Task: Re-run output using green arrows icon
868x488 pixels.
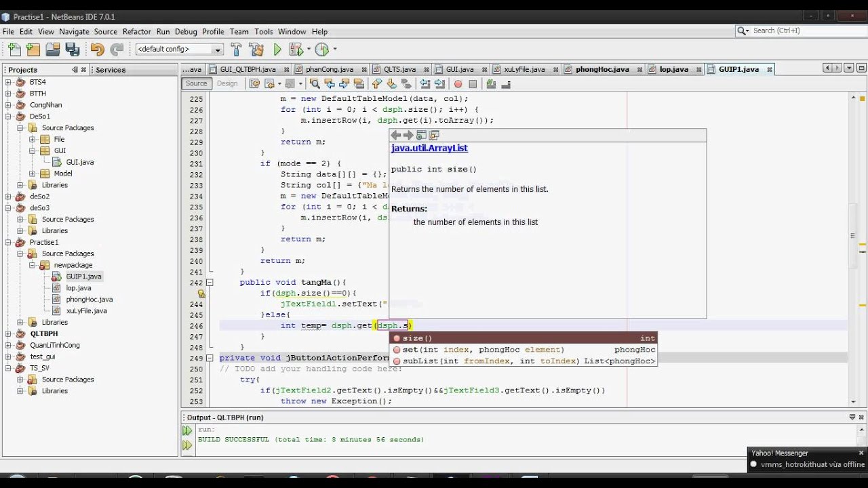Action: 187,430
